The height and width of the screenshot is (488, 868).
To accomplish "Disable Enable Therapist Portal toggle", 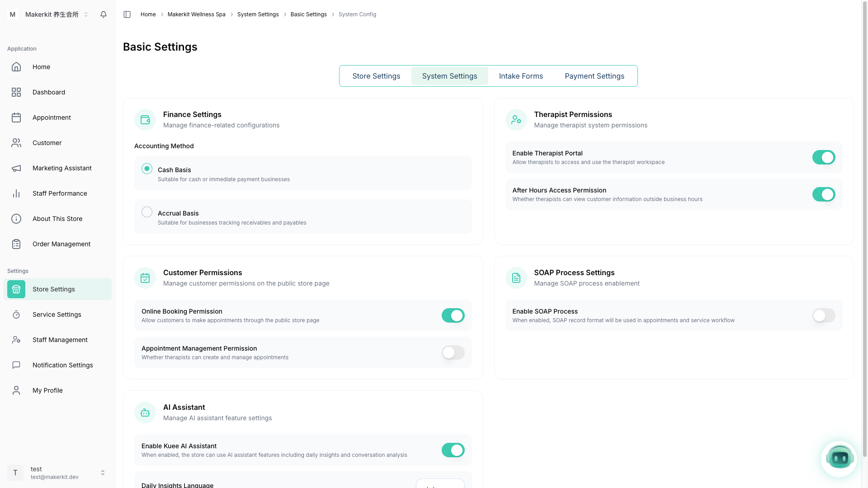I will (x=823, y=157).
